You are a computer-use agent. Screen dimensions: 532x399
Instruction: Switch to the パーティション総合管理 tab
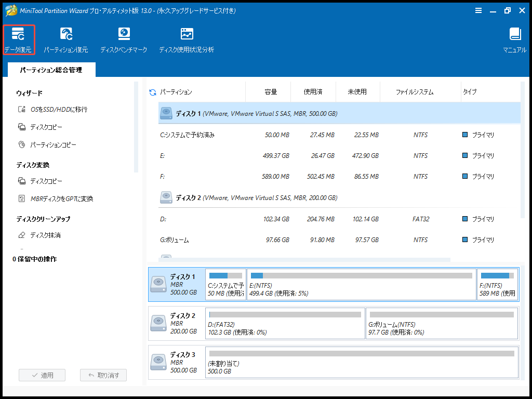point(51,70)
